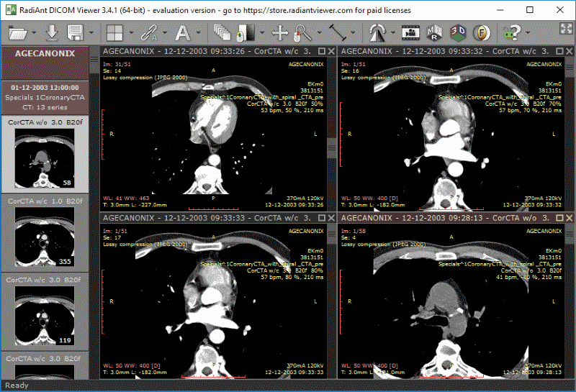576x392 pixels.
Task: Open 3D volume rendering cube
Action: [x=458, y=32]
